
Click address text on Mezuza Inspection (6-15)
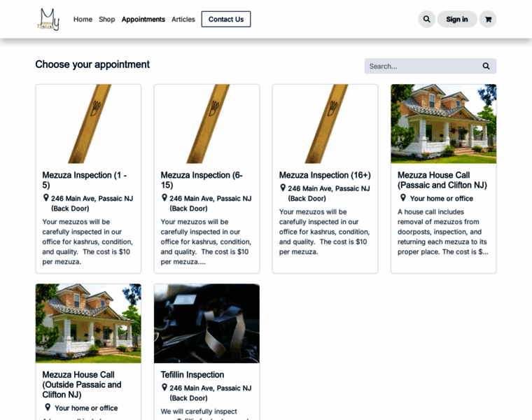(x=211, y=203)
